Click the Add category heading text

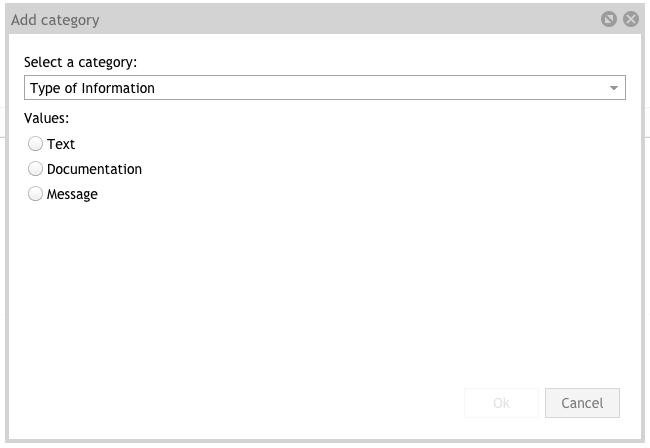point(55,20)
